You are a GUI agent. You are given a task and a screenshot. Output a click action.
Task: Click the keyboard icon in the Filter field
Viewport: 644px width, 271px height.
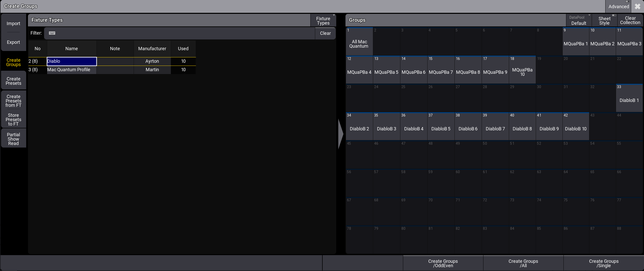[52, 33]
